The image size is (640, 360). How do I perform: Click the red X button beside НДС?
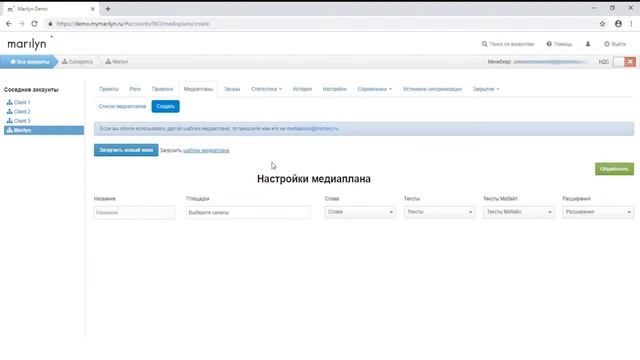630,62
